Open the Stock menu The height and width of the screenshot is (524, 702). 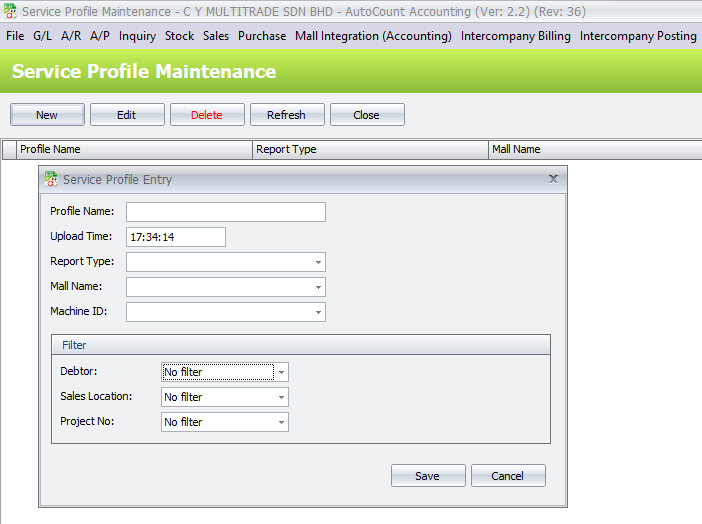pyautogui.click(x=180, y=36)
